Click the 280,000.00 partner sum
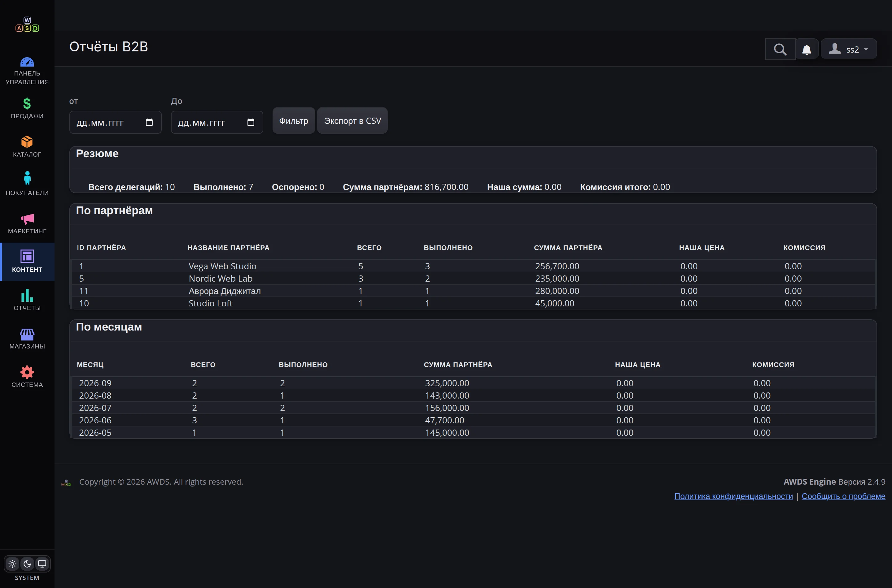Viewport: 892px width, 588px height. [557, 291]
